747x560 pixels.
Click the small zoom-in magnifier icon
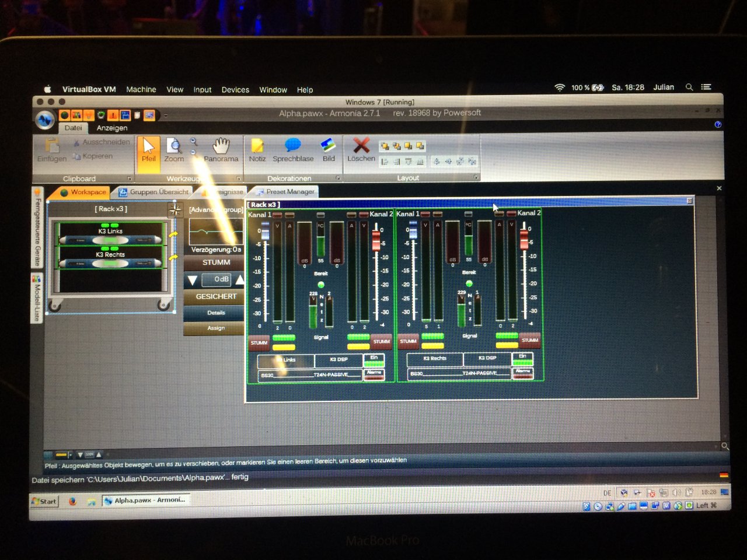click(193, 142)
